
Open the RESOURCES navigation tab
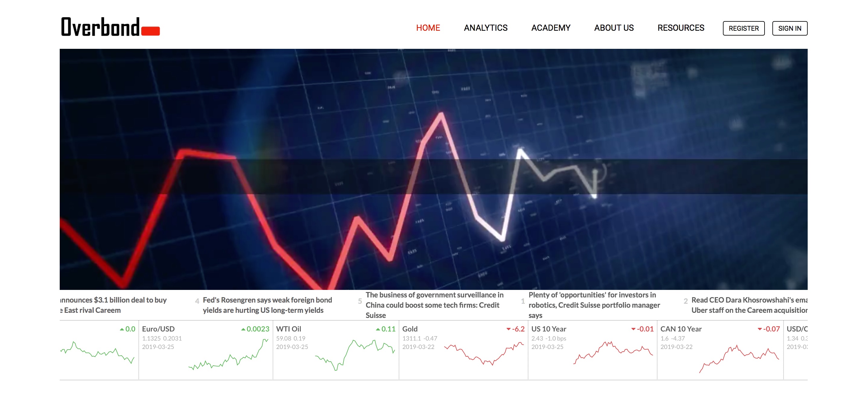click(x=681, y=28)
